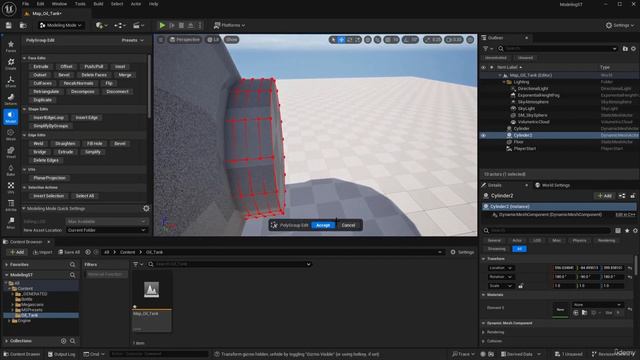Click the Cancel button in the viewport
The image size is (640, 360).
[x=348, y=225]
